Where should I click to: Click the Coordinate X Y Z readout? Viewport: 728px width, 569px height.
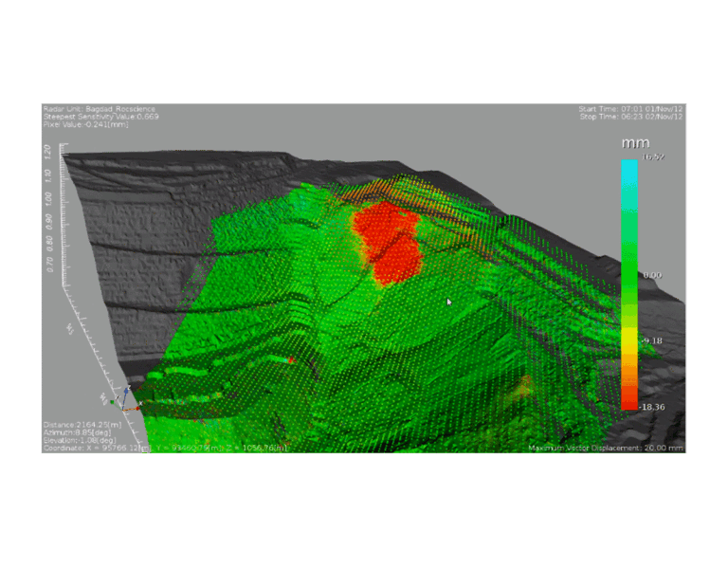[166, 448]
